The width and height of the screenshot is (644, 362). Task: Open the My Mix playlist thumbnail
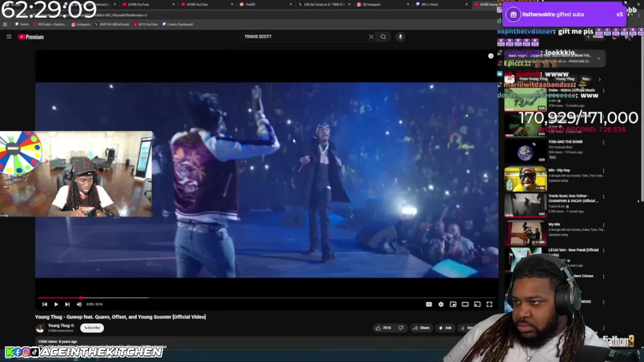[x=525, y=233]
